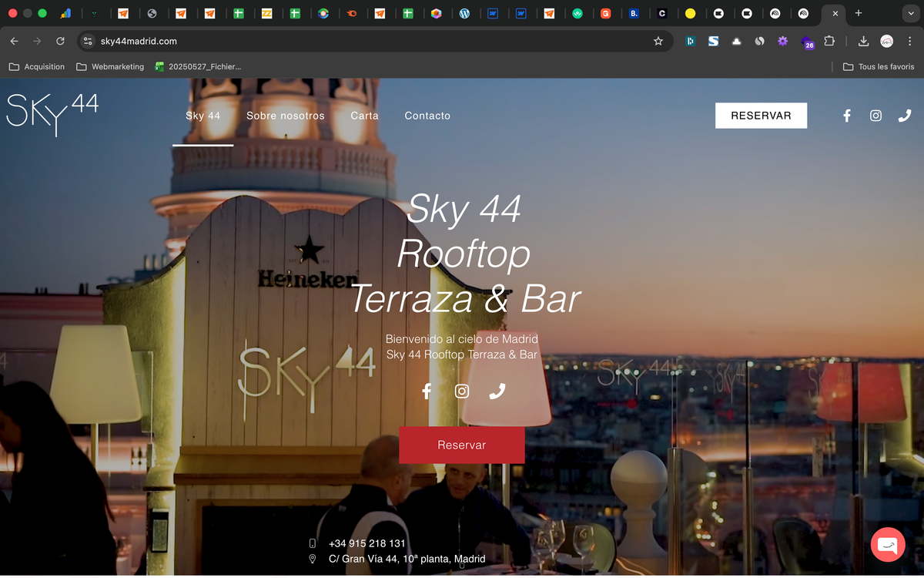Screen dimensions: 924x578
Task: Open the tab search chevron
Action: [x=911, y=13]
